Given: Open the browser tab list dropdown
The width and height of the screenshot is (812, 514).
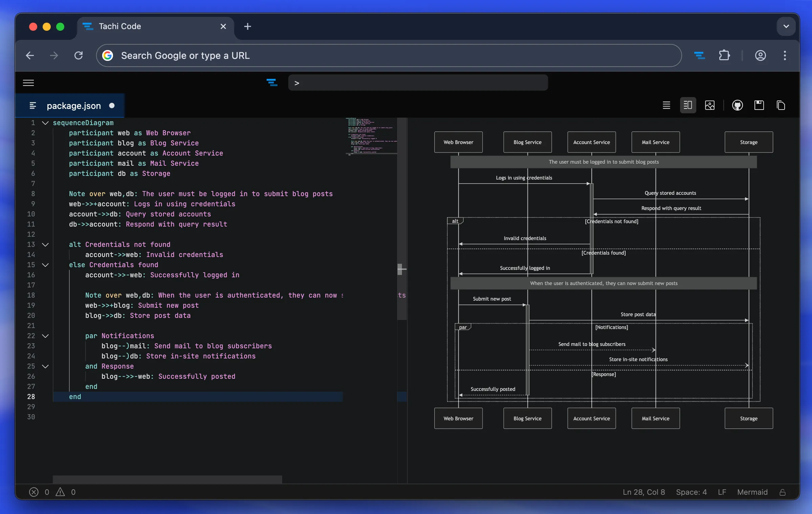Looking at the screenshot, I should (x=786, y=26).
